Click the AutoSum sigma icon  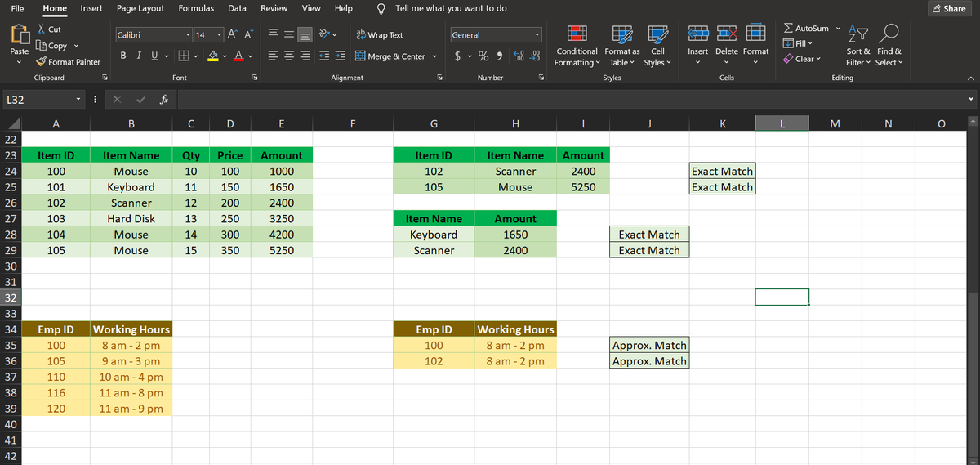(x=789, y=29)
